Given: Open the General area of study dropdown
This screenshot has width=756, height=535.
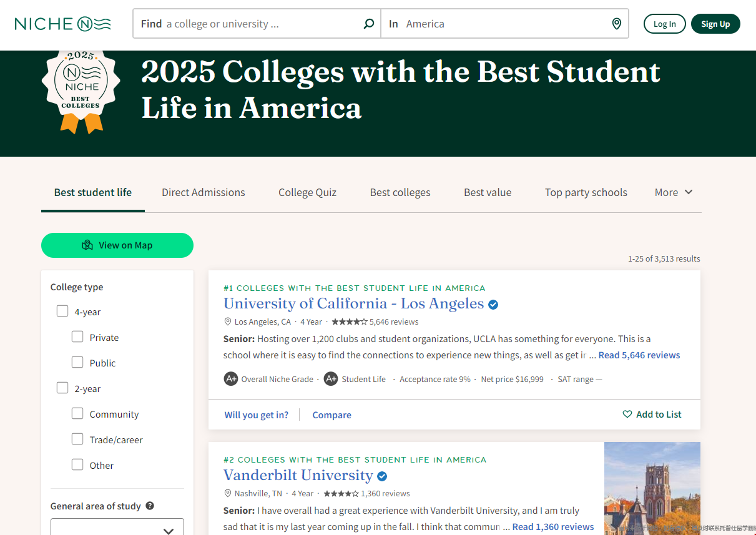Looking at the screenshot, I should click(x=117, y=526).
